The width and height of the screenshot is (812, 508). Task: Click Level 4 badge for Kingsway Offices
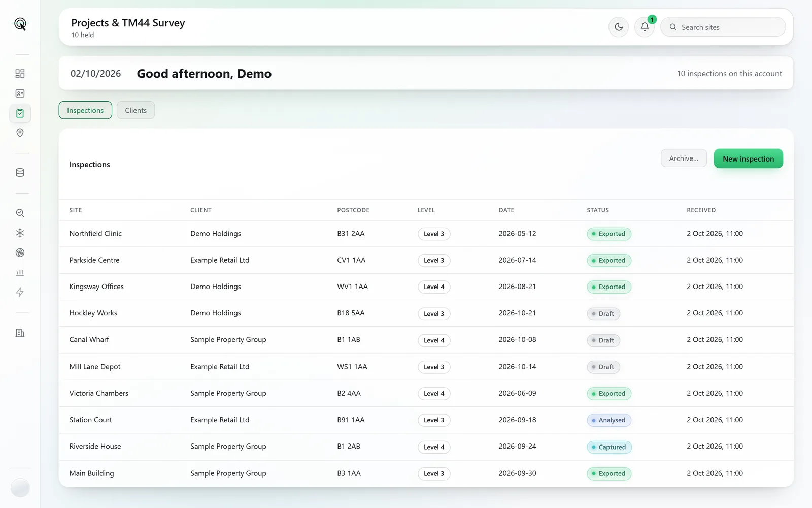[434, 287]
